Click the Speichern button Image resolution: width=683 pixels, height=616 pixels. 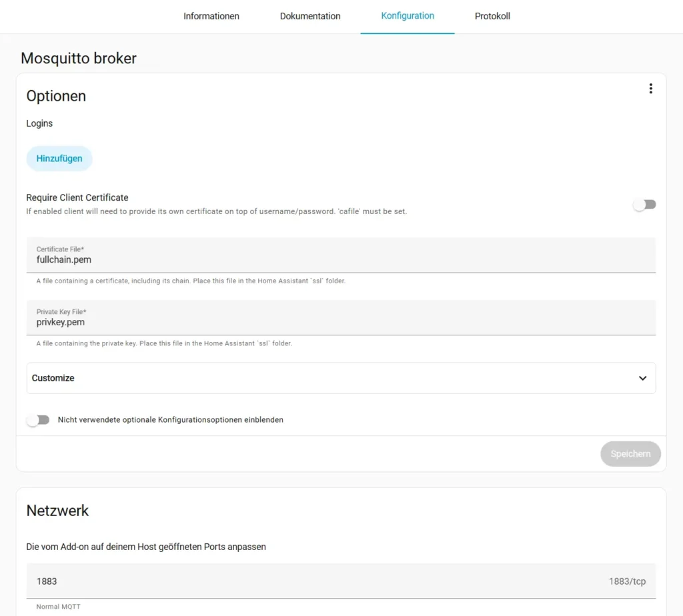[x=630, y=454]
